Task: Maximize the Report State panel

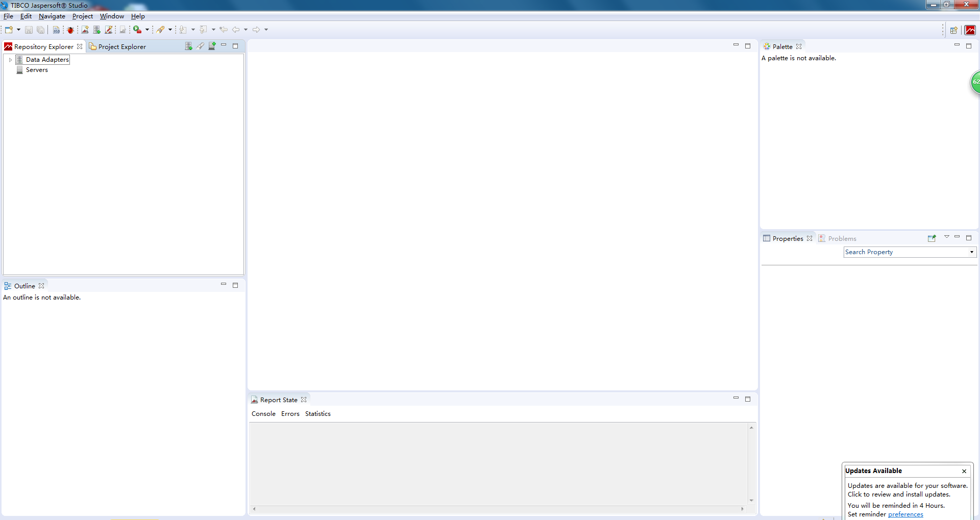Action: 747,399
